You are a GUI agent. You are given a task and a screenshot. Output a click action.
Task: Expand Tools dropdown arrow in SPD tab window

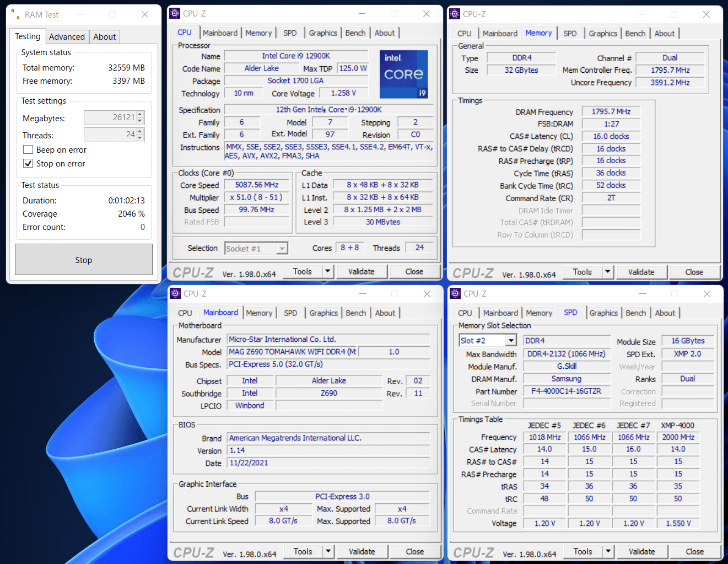tap(608, 551)
